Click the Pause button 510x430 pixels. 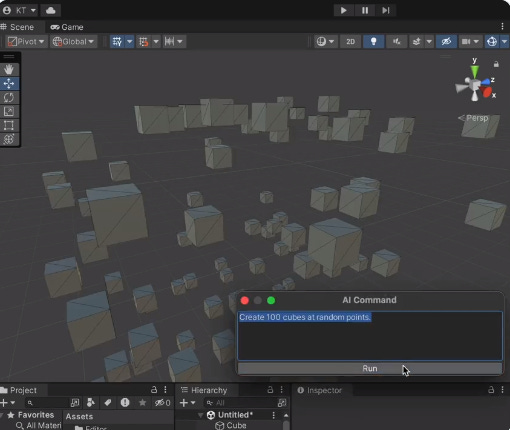(x=365, y=10)
